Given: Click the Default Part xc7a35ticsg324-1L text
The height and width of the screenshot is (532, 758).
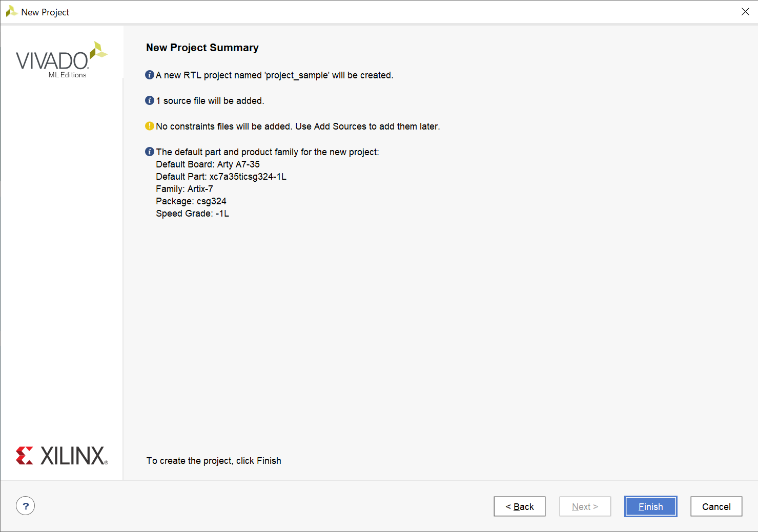Looking at the screenshot, I should click(x=221, y=177).
